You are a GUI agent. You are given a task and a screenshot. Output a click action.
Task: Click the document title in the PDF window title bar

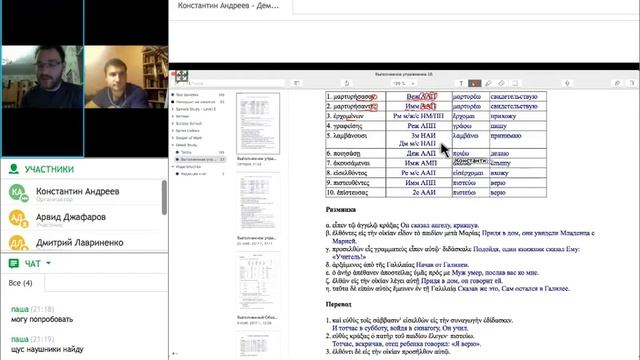[x=404, y=74]
